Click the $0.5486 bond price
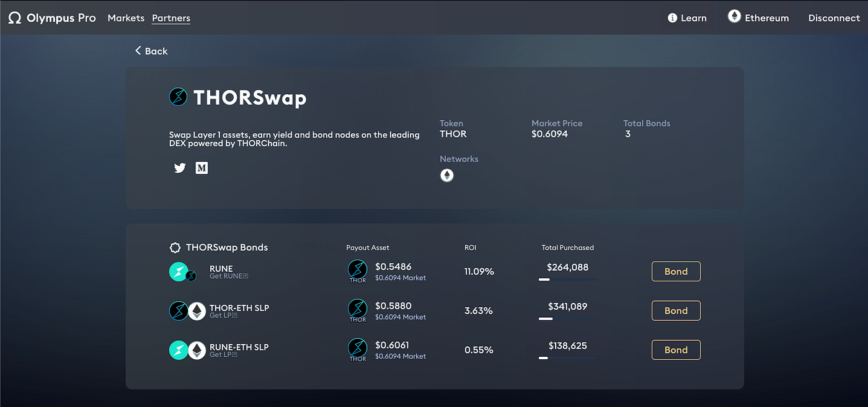This screenshot has height=407, width=868. coord(393,266)
